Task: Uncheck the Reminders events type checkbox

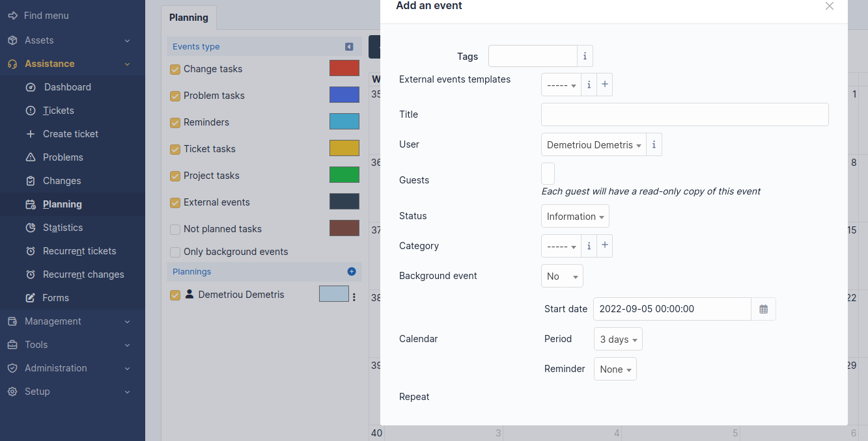Action: tap(175, 122)
